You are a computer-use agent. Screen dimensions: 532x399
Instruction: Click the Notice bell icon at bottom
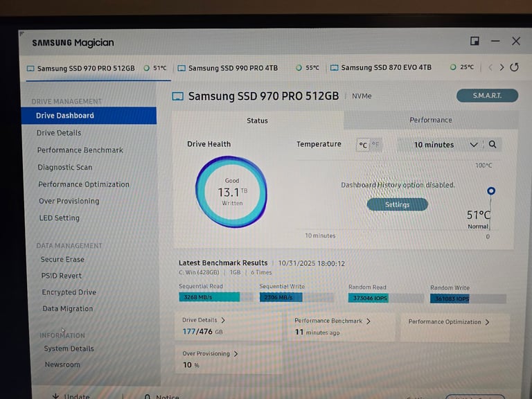[x=148, y=397]
